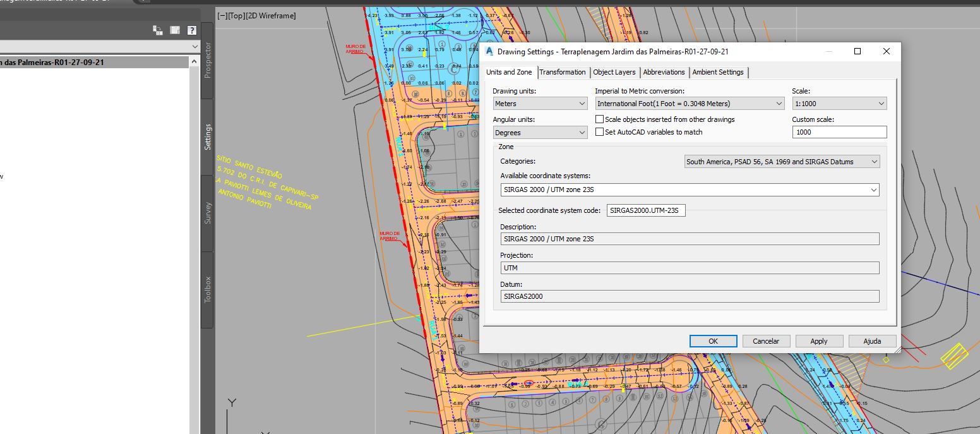Switch to the Transformation tab
Screen dimensions: 980x434
[563, 72]
